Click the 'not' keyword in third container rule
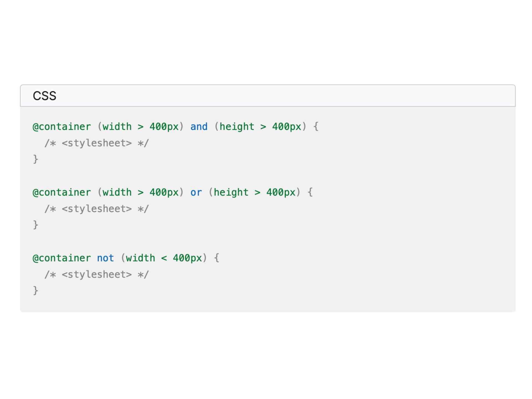532x399 pixels. [x=105, y=258]
